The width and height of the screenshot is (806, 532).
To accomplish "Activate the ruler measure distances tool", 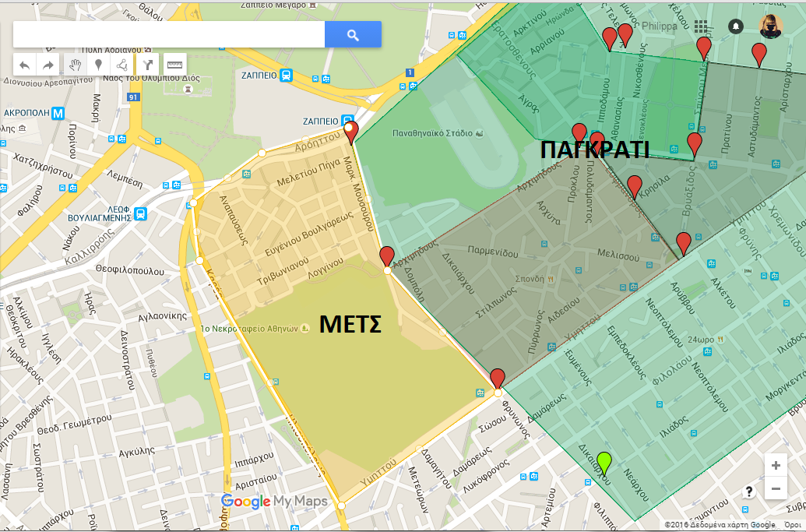I will [174, 65].
